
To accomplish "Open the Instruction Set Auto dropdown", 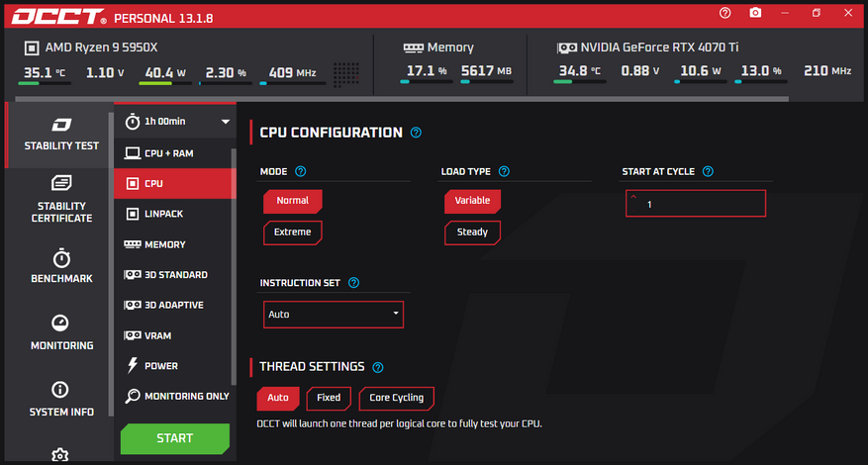I will 334,315.
